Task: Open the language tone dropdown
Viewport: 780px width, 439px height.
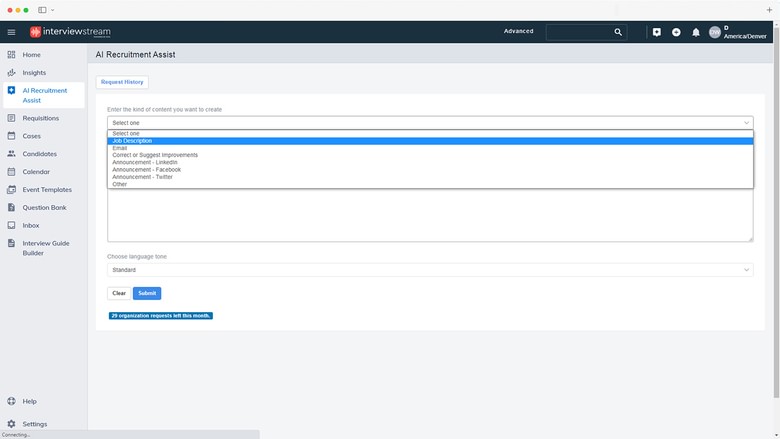Action: [x=430, y=270]
